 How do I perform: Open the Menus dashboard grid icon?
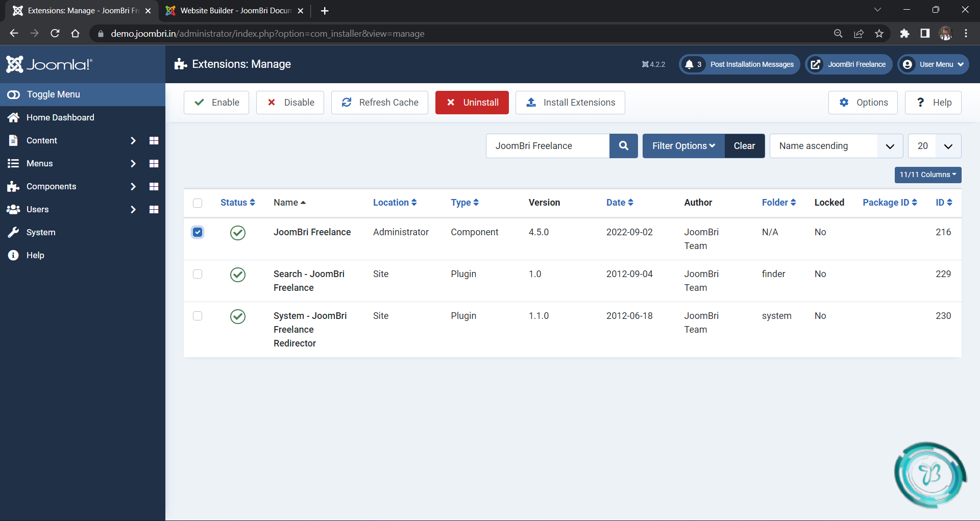point(154,163)
